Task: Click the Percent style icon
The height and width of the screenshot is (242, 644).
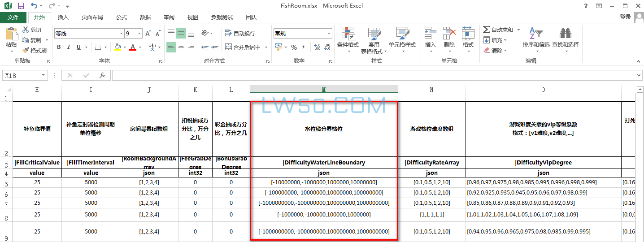Action: point(294,47)
